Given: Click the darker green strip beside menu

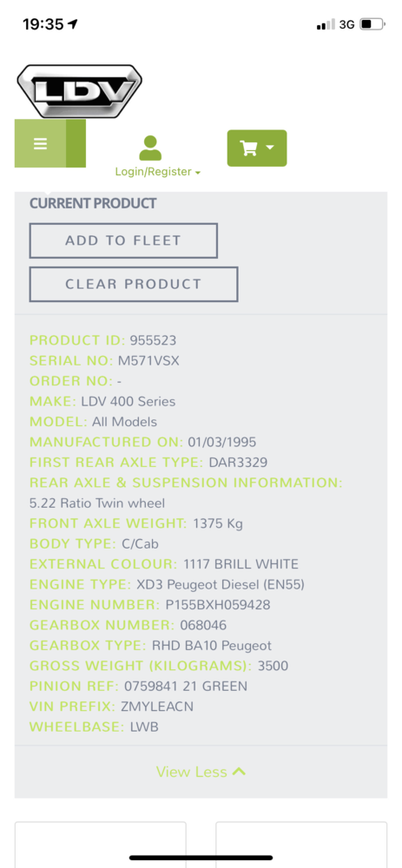Looking at the screenshot, I should pos(76,143).
